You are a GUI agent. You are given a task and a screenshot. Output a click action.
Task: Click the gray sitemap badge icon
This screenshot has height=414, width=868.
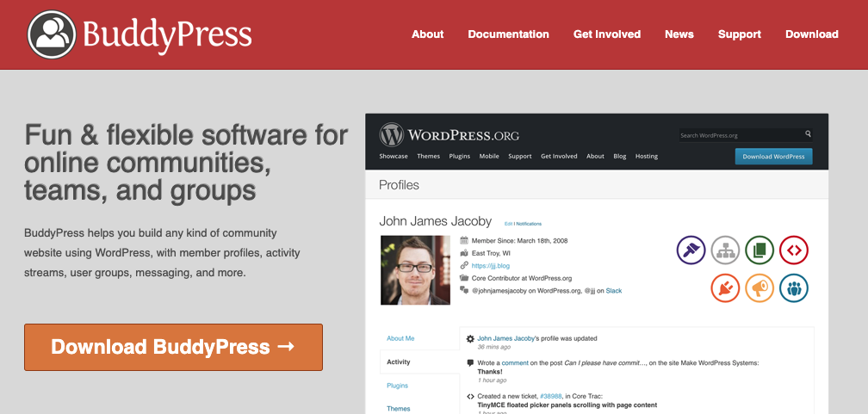coord(725,250)
